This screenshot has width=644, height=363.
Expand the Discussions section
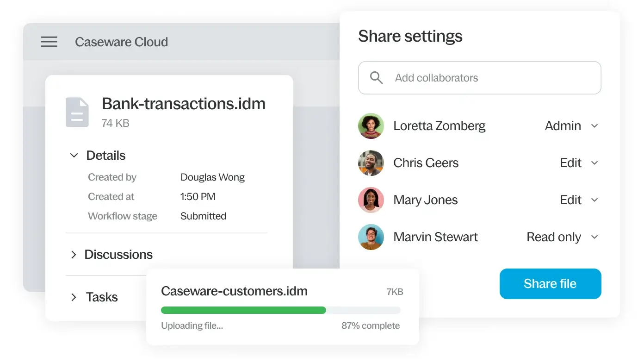pos(74,255)
